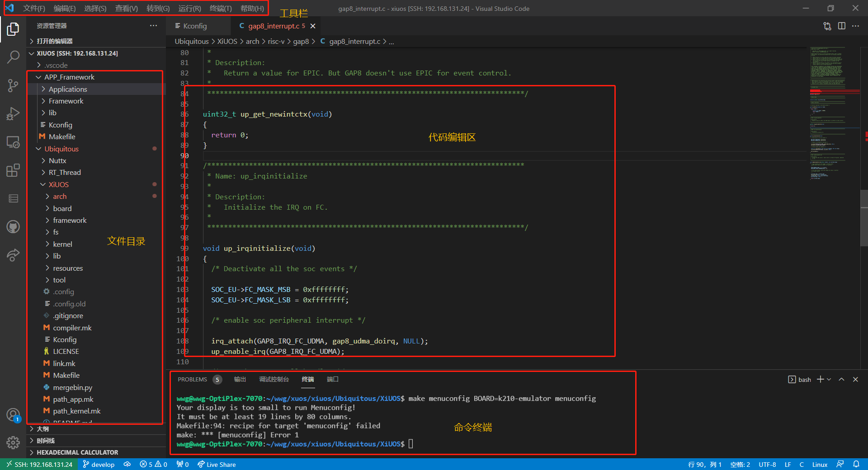Image resolution: width=868 pixels, height=470 pixels.
Task: Open Explorer views and more actions ellipsis
Action: coord(154,26)
